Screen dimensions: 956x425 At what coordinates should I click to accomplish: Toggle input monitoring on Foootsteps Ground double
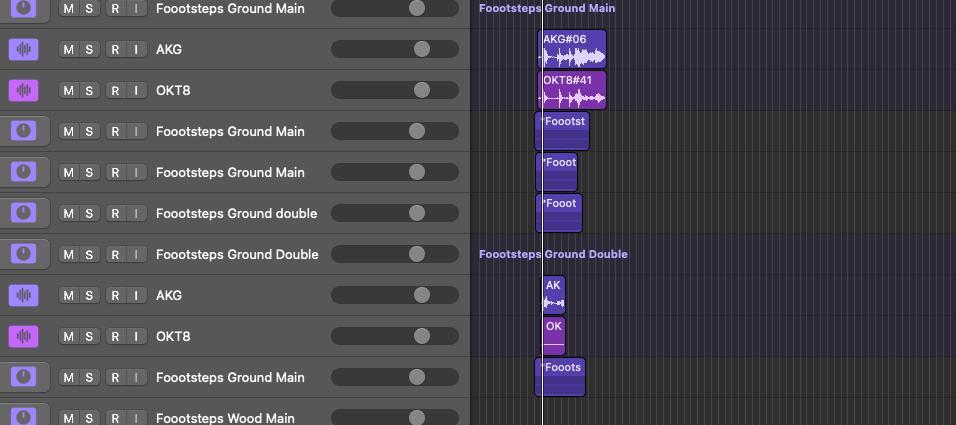(136, 213)
